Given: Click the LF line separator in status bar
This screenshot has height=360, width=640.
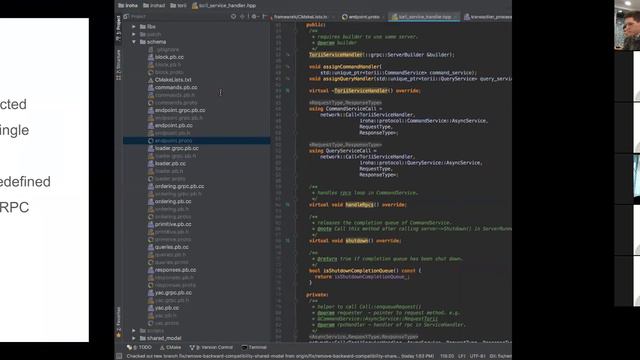Looking at the screenshot, I should click(462, 356).
